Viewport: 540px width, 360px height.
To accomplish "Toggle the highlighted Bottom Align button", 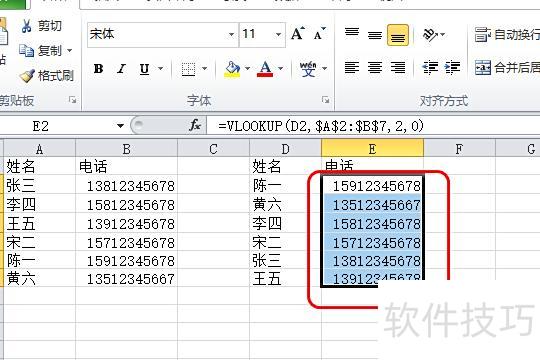I will pos(398,35).
